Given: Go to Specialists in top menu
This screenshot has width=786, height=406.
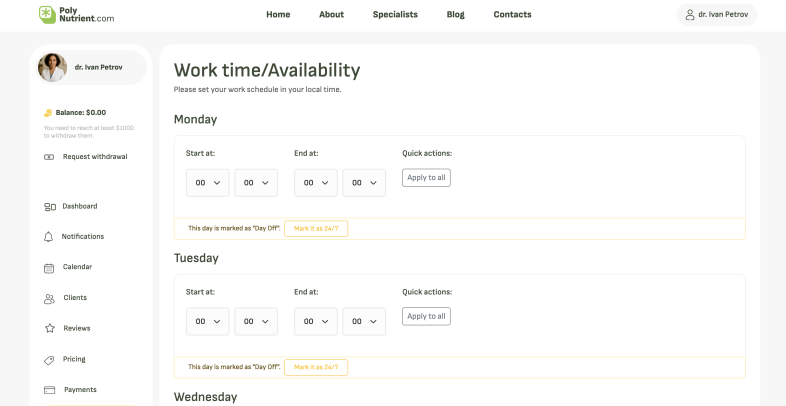Looking at the screenshot, I should click(395, 15).
